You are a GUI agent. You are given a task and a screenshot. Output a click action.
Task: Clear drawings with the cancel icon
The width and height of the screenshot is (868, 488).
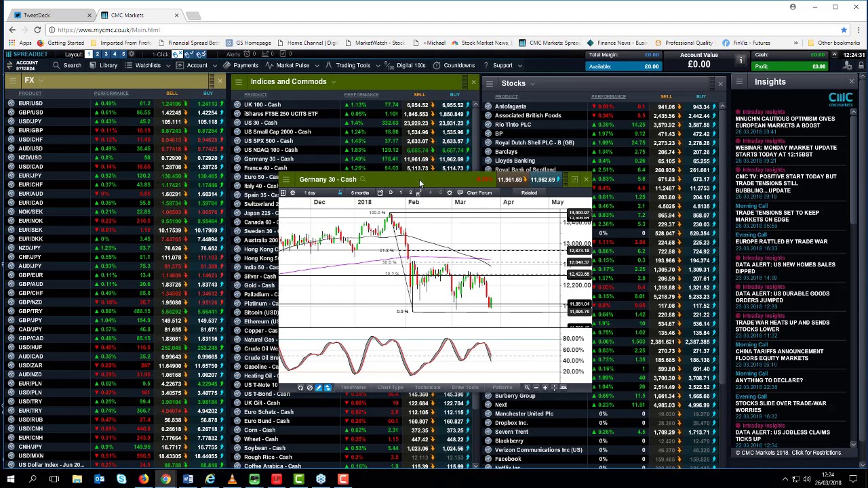[x=309, y=388]
